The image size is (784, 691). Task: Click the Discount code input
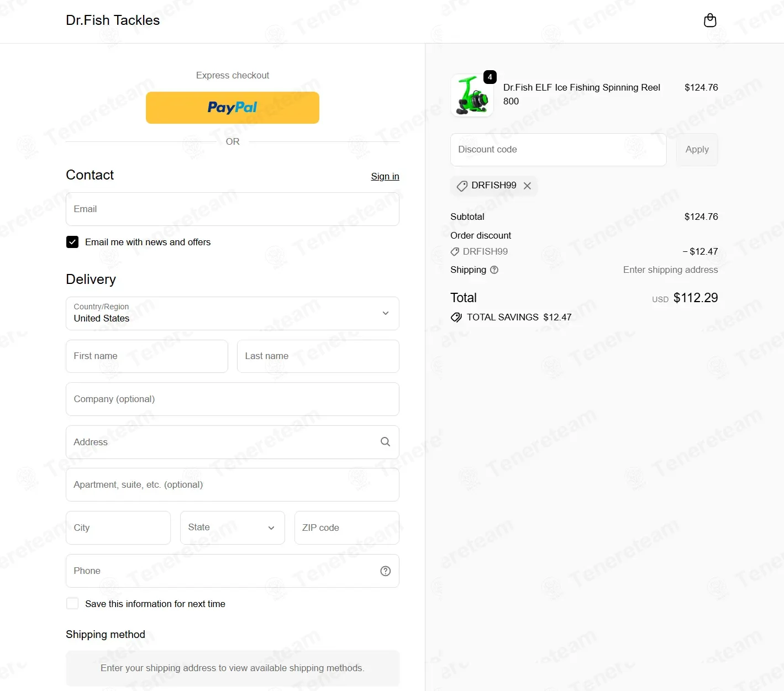558,150
